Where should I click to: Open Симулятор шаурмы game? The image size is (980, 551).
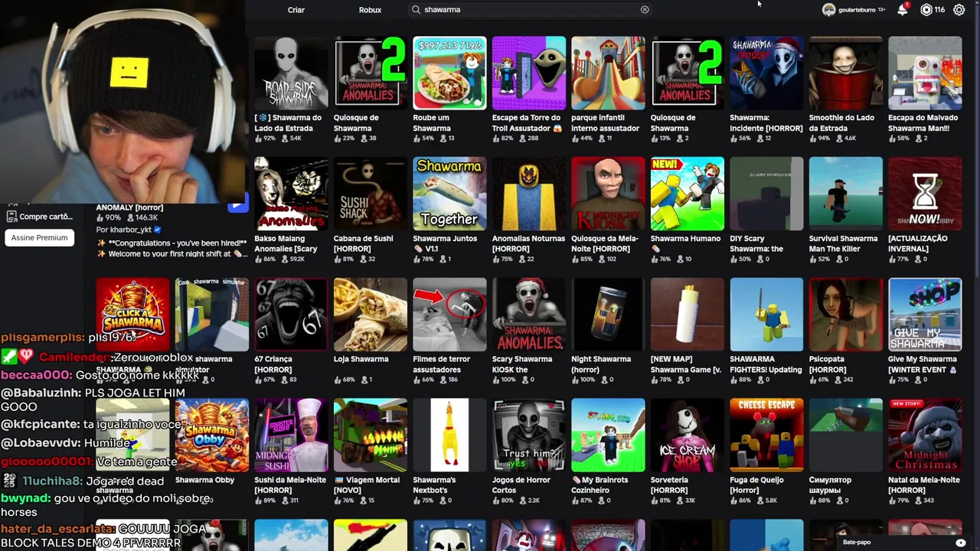pyautogui.click(x=846, y=435)
